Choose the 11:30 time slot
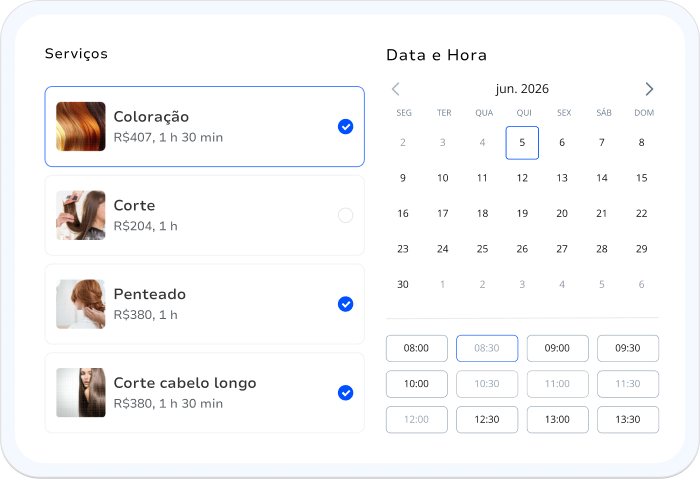700x479 pixels. tap(628, 384)
